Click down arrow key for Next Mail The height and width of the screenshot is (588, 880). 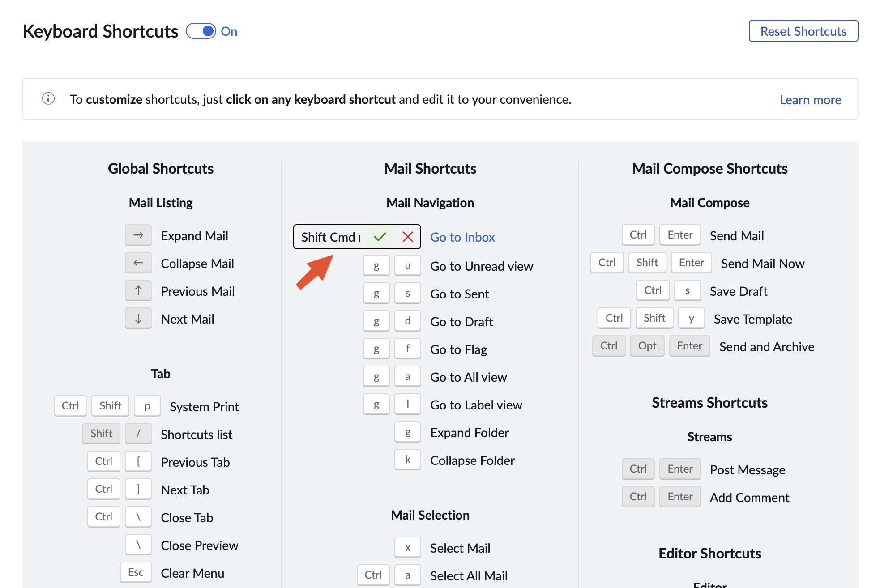[138, 318]
